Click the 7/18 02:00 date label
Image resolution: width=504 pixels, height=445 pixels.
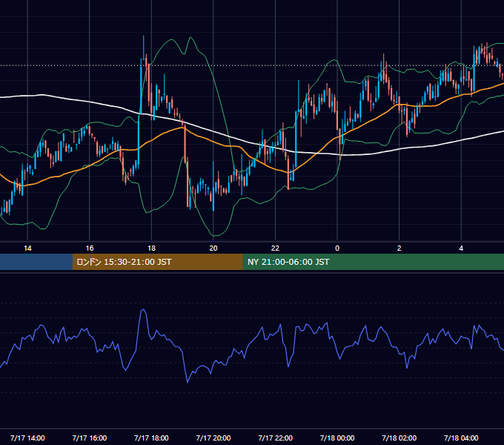click(399, 438)
